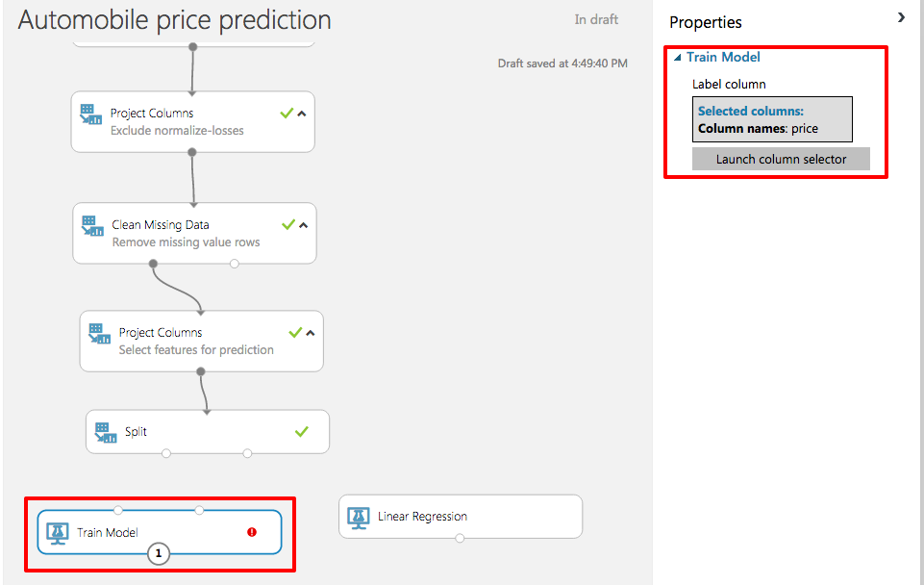This screenshot has width=924, height=585.
Task: Click the green checkmark on Split module
Action: coord(302,432)
